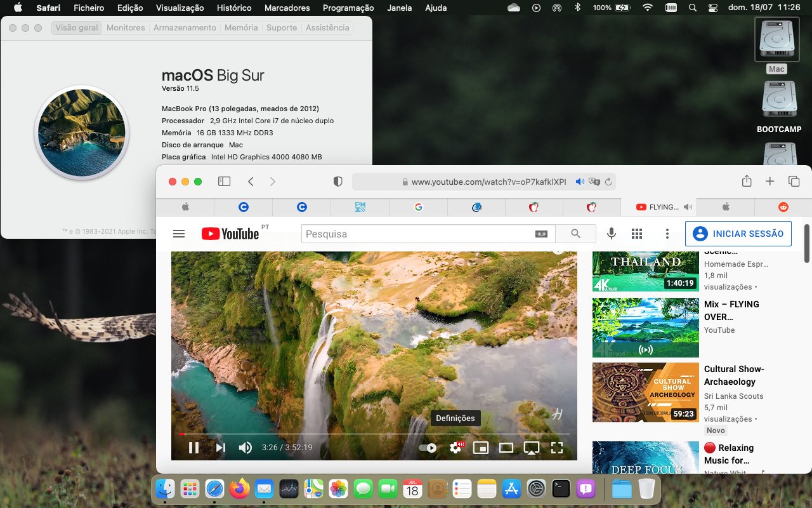Open Control Center in the menu bar
Image resolution: width=812 pixels, height=508 pixels.
(712, 8)
